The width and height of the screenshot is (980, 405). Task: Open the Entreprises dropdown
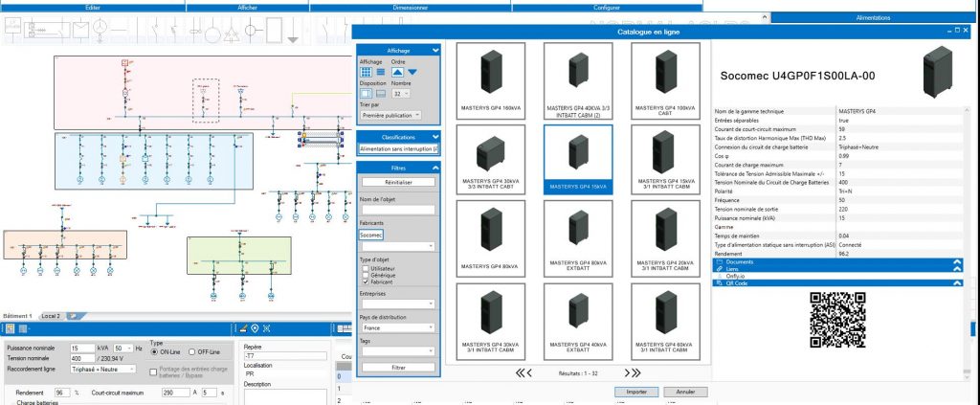(x=398, y=304)
